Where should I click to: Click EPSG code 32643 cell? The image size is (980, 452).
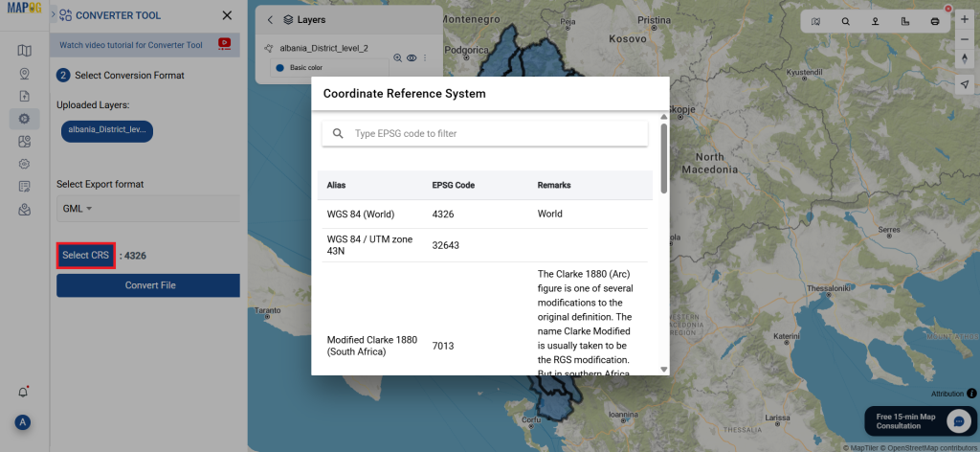pyautogui.click(x=446, y=245)
